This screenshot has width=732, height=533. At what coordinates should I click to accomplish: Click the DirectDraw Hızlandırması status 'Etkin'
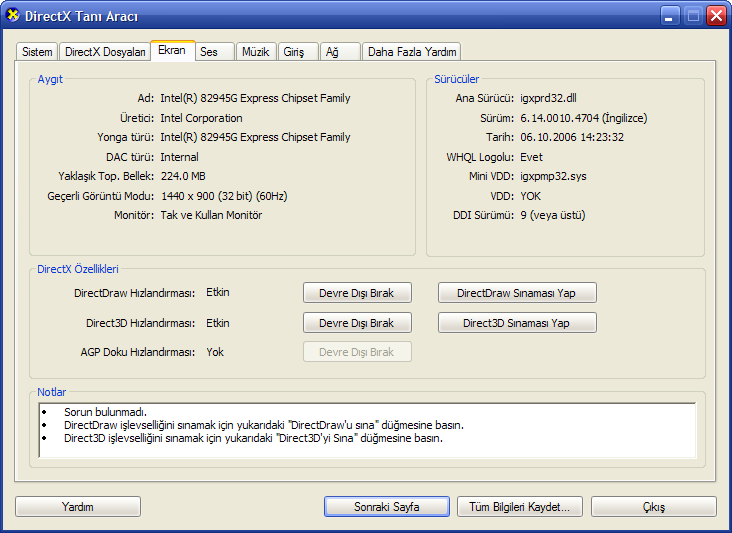(x=218, y=292)
